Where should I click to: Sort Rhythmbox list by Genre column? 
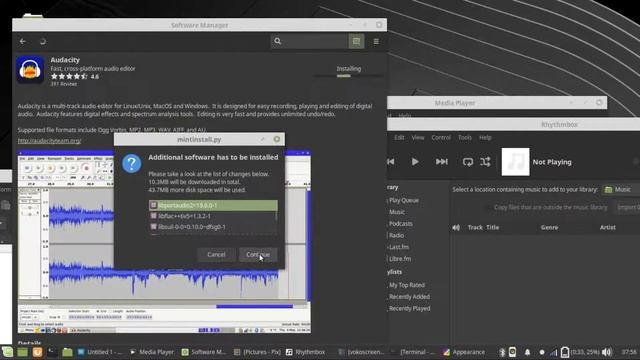pos(549,227)
